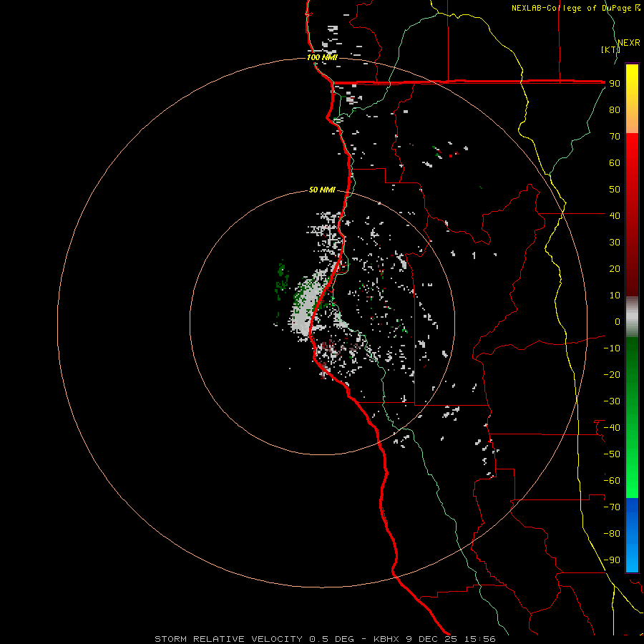The height and width of the screenshot is (644, 644).
Task: Click the "90" value on velocity scale
Action: 615,84
